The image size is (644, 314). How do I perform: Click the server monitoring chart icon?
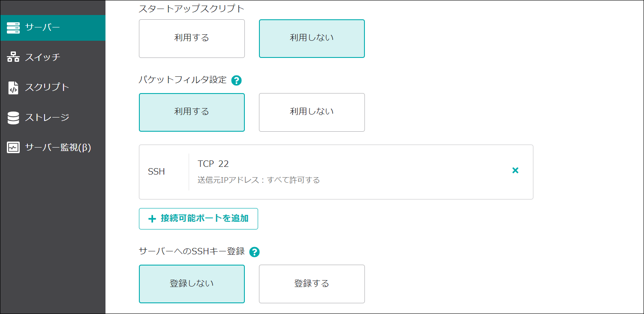click(x=13, y=148)
